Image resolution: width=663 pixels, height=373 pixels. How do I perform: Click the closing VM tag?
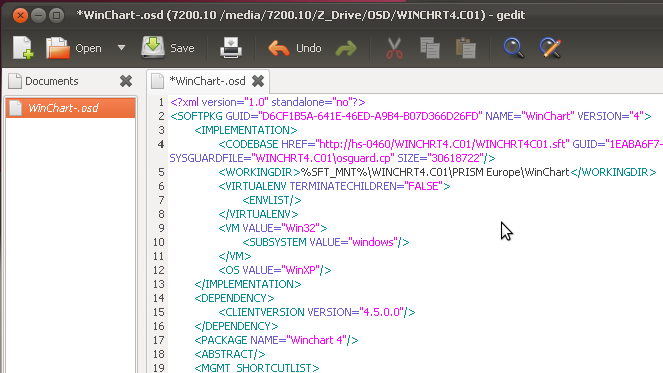coord(235,256)
